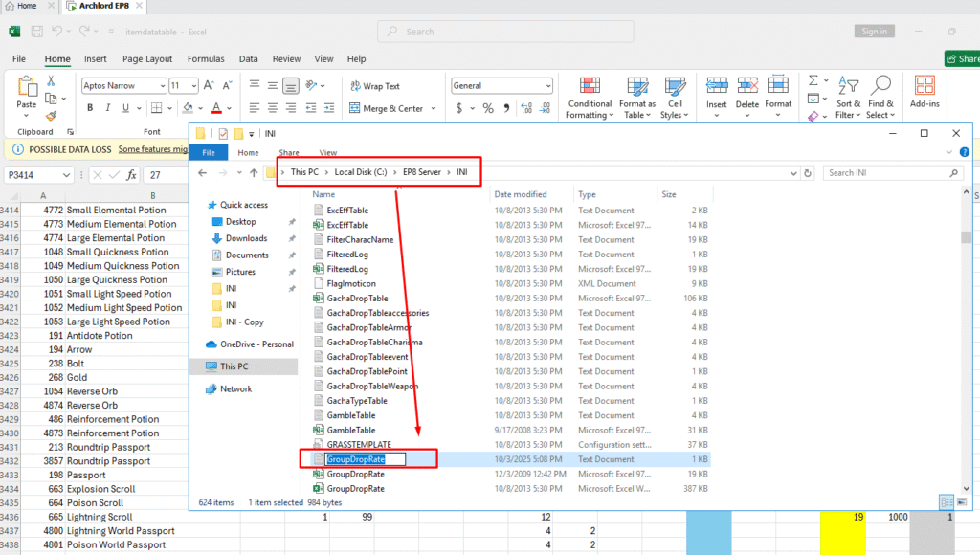Viewport: 980px width, 555px height.
Task: Click the Bold formatting icon
Action: 90,108
